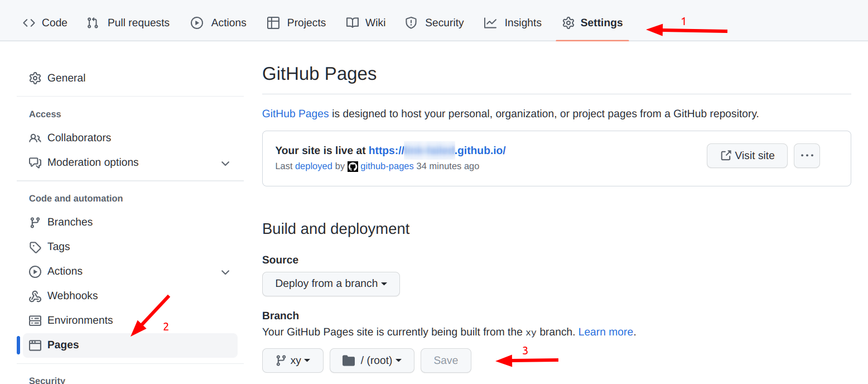
Task: Expand the sidebar Actions chevron
Action: tap(225, 272)
